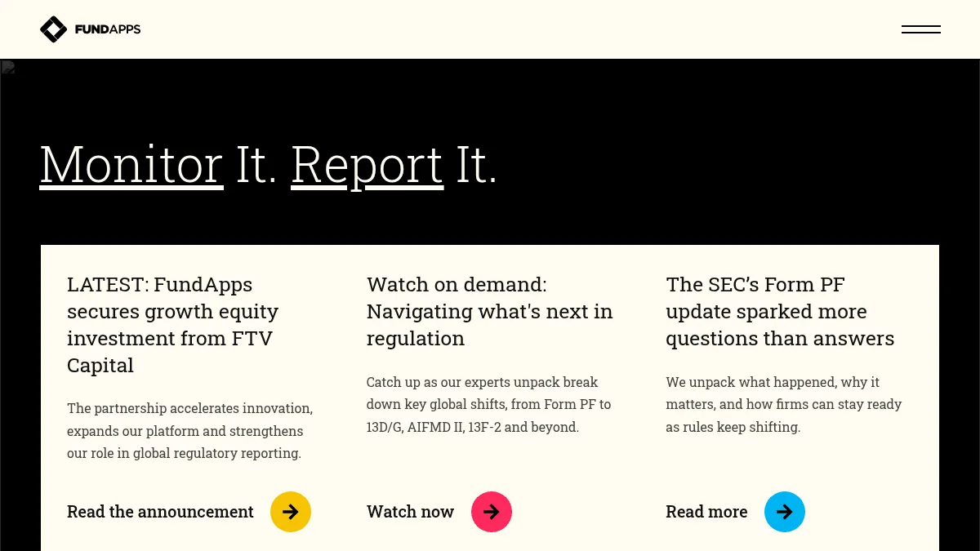Open the SEC's Form PF update headline

(x=780, y=311)
